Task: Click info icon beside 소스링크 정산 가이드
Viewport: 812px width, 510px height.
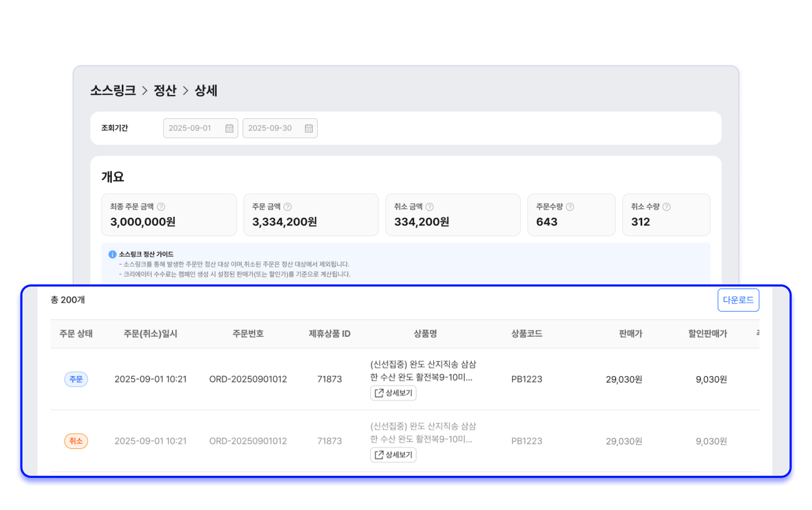Action: [112, 254]
